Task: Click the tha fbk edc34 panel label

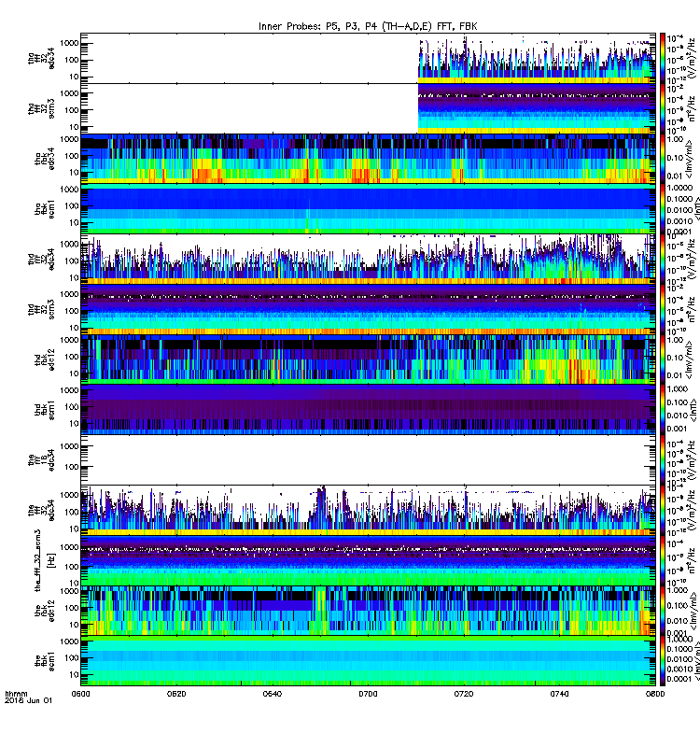Action: (x=45, y=159)
